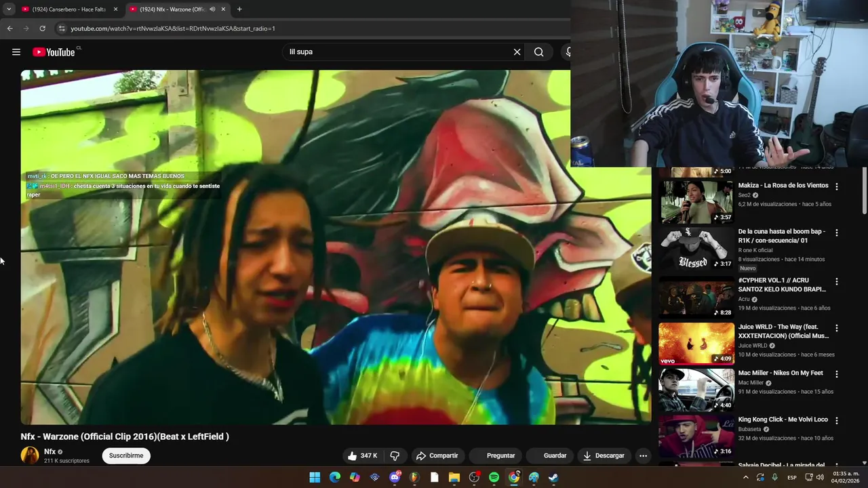Open King Kong Click - Me Volvi Loco title
Screen dimensions: 868x488
pyautogui.click(x=783, y=420)
